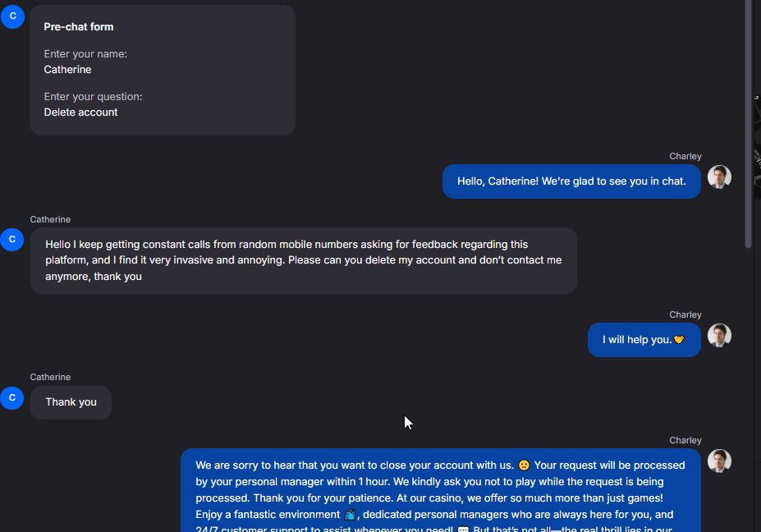The width and height of the screenshot is (761, 532).
Task: Click the "Hello, Catherine!" greeting bubble
Action: click(x=571, y=181)
